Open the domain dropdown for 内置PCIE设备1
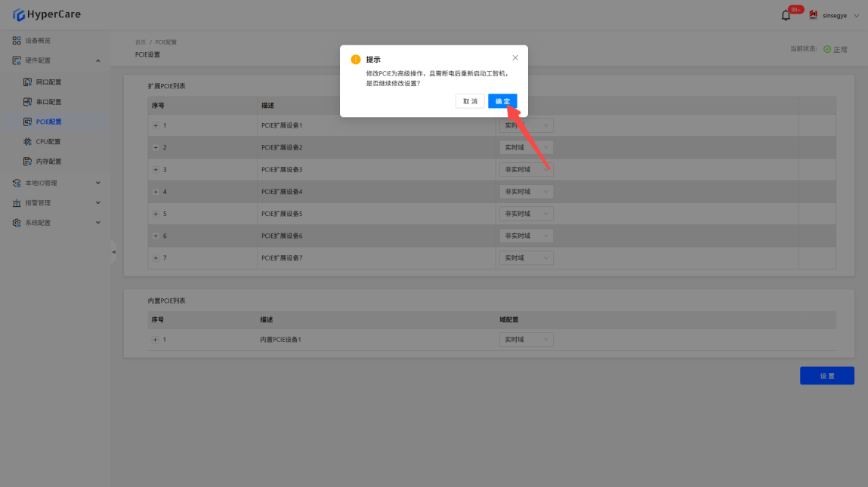 526,340
